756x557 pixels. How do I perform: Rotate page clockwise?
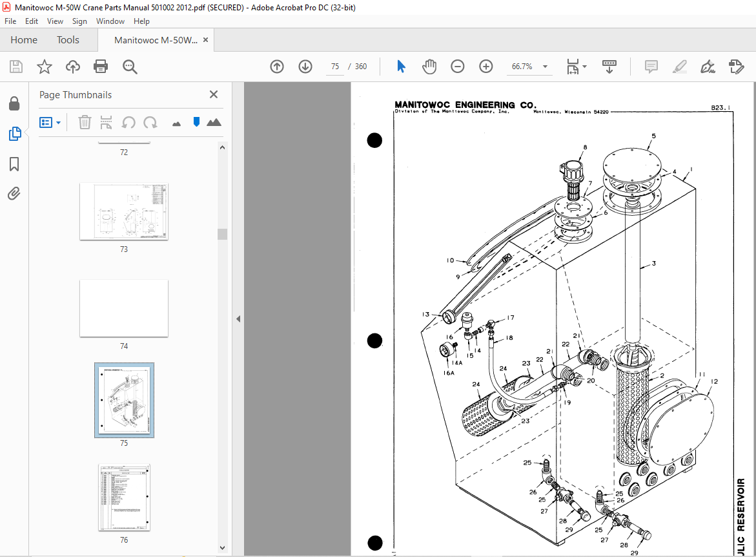pos(150,123)
